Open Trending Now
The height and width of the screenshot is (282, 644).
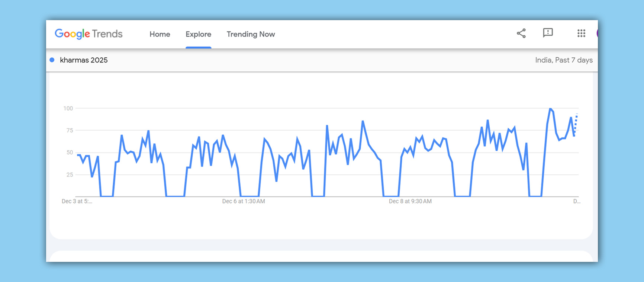click(251, 34)
